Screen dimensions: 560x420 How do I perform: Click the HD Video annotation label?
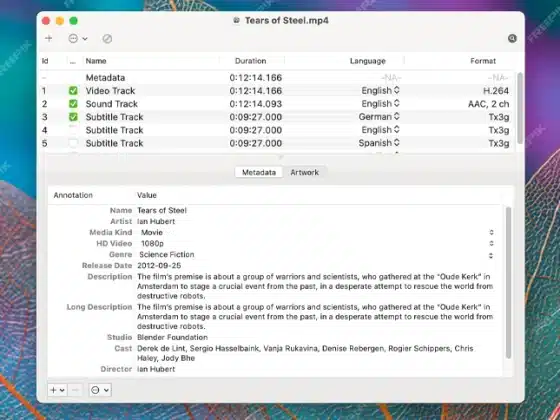pyautogui.click(x=114, y=244)
